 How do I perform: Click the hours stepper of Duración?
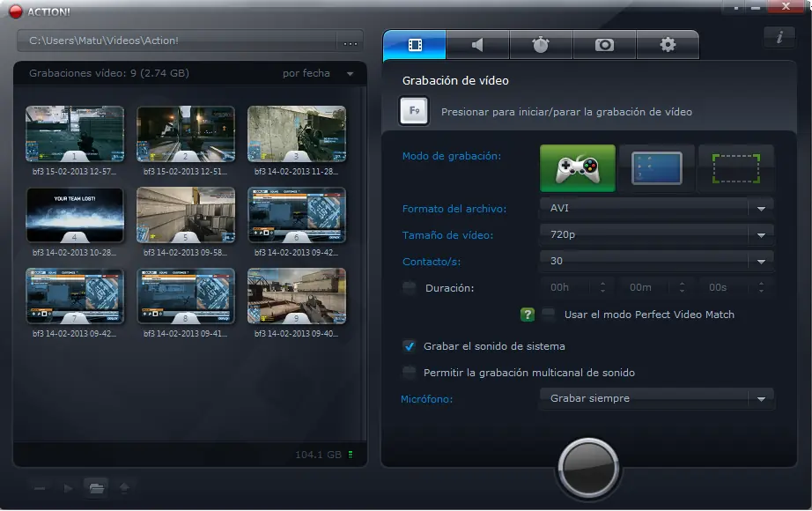[x=602, y=287]
